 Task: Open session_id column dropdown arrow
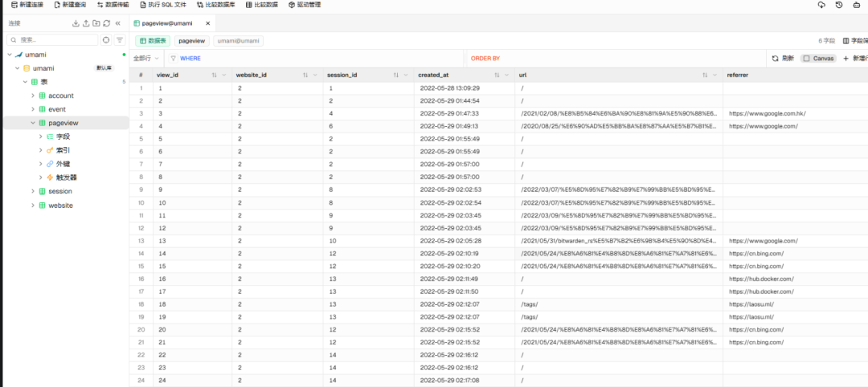[x=406, y=75]
